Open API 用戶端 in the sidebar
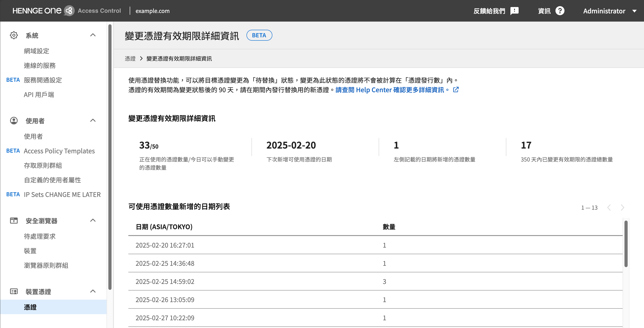The width and height of the screenshot is (644, 328). click(39, 94)
